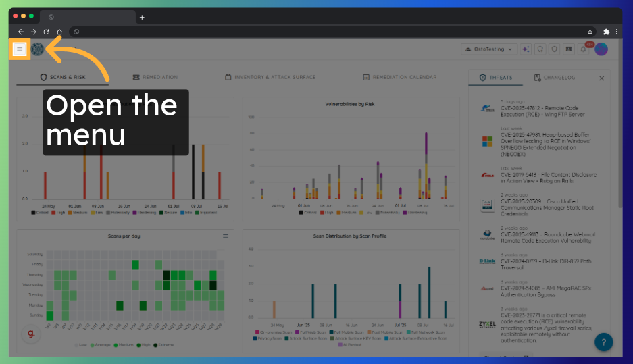This screenshot has height=364, width=633.
Task: Click the darkest green Thursday heatmap cell
Action: pyautogui.click(x=166, y=275)
